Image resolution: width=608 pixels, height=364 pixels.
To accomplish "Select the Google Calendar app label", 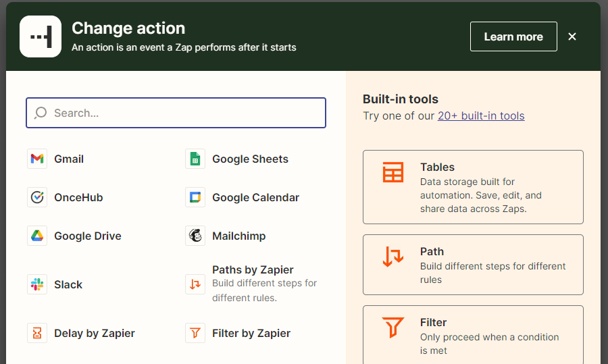I will [255, 198].
